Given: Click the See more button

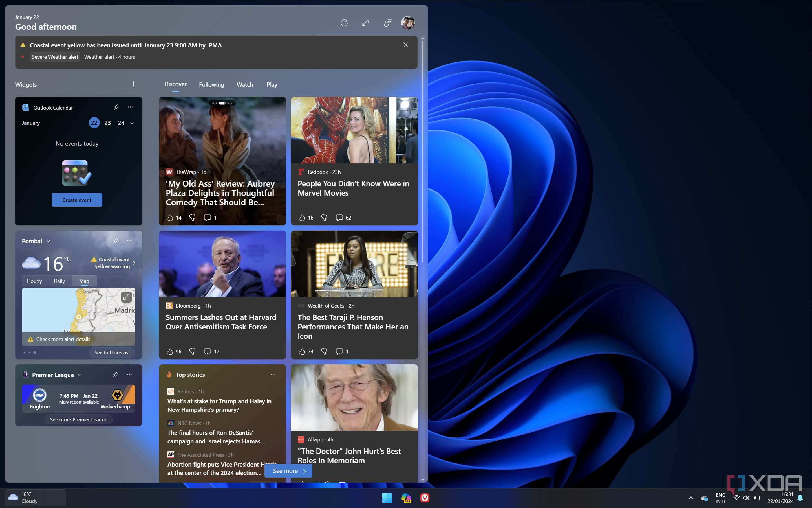Looking at the screenshot, I should pos(288,471).
